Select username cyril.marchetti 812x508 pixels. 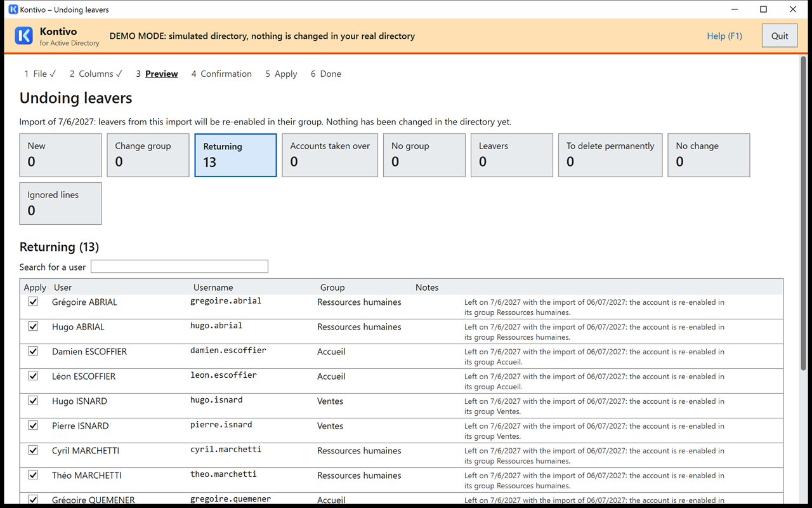[226, 450]
